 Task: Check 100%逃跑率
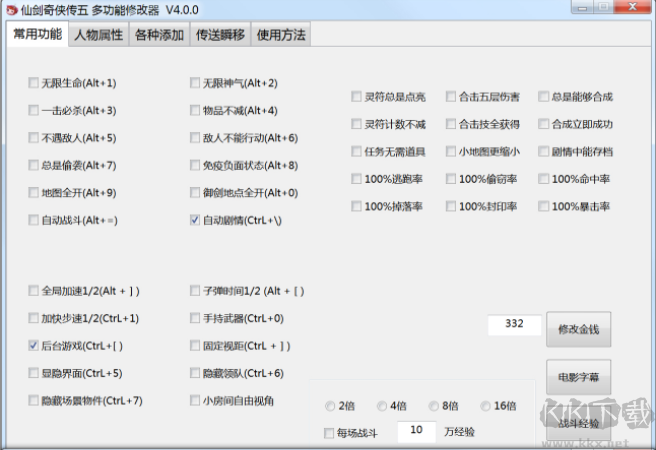point(356,179)
